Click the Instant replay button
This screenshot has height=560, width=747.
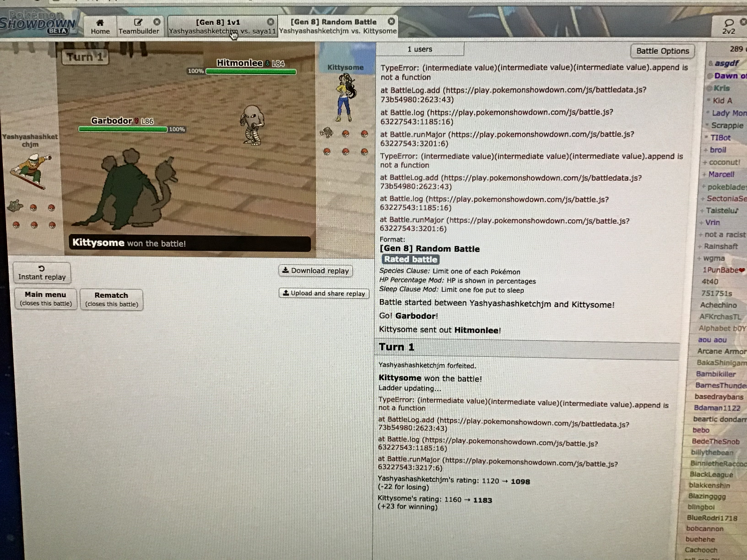click(42, 273)
